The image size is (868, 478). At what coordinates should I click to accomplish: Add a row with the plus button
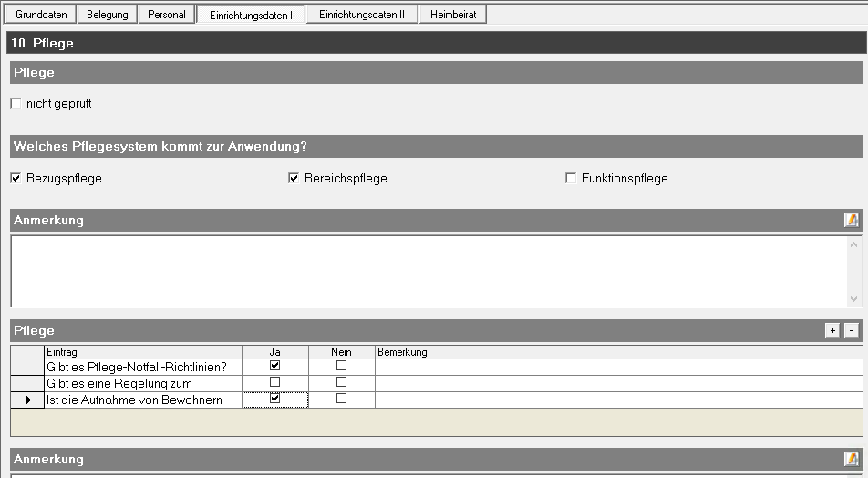[x=832, y=331]
